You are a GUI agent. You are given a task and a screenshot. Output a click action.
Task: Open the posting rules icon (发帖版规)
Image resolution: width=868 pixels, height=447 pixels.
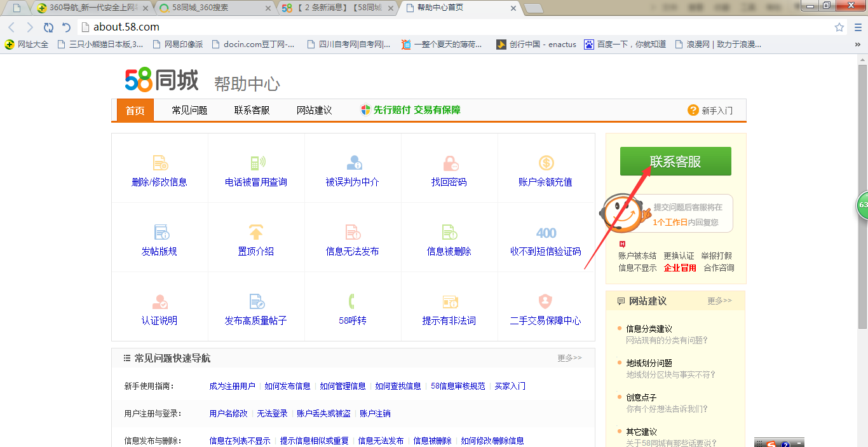pyautogui.click(x=161, y=232)
